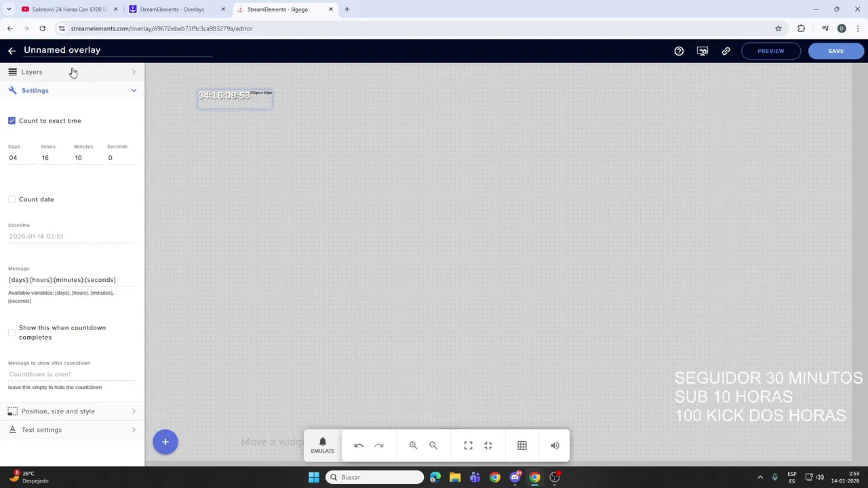This screenshot has height=488, width=868.
Task: Click the Message format field
Action: (x=72, y=280)
